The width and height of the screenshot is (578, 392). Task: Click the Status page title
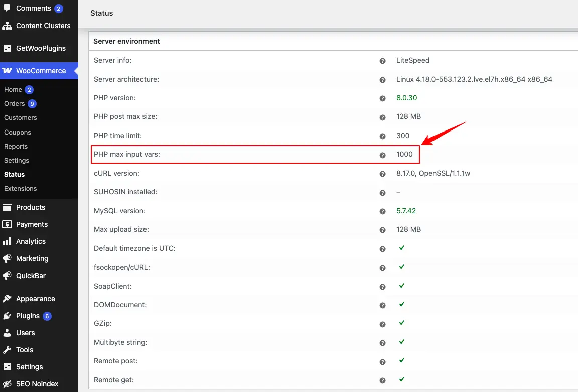102,13
